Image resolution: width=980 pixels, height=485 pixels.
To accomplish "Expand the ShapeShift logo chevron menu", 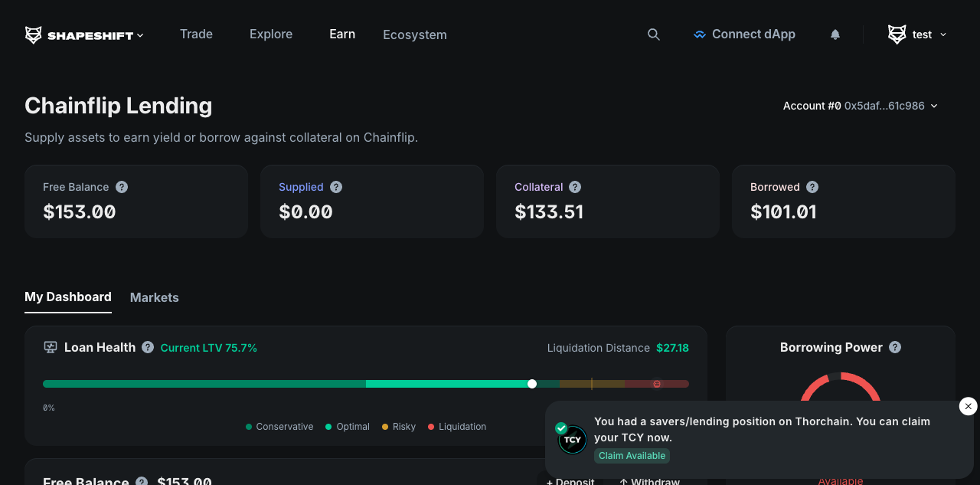I will 140,34.
